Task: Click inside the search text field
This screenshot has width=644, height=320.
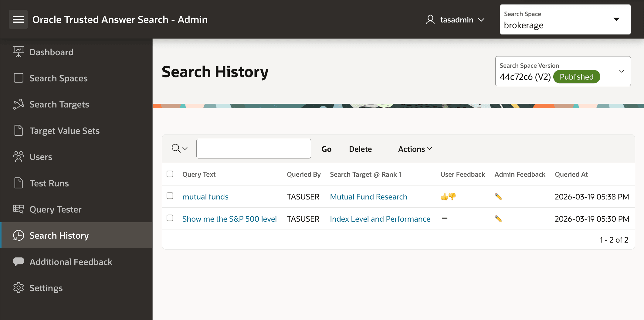Action: [253, 148]
